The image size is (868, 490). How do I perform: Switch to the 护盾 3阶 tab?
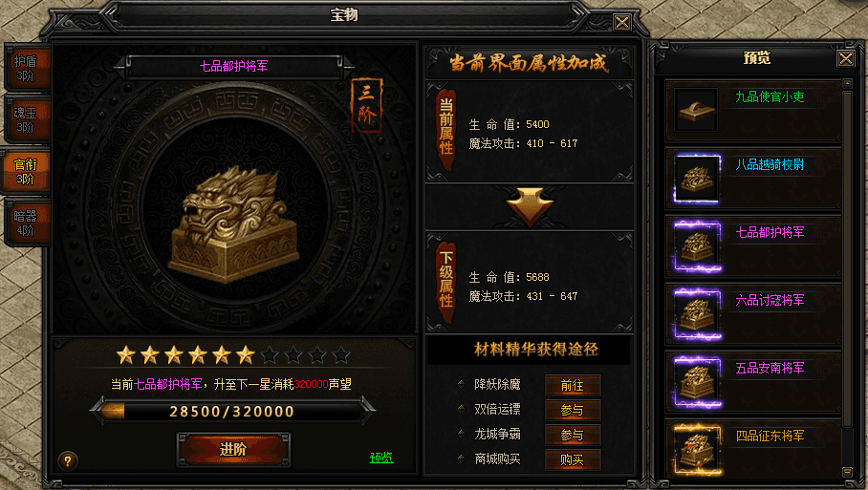tap(26, 68)
